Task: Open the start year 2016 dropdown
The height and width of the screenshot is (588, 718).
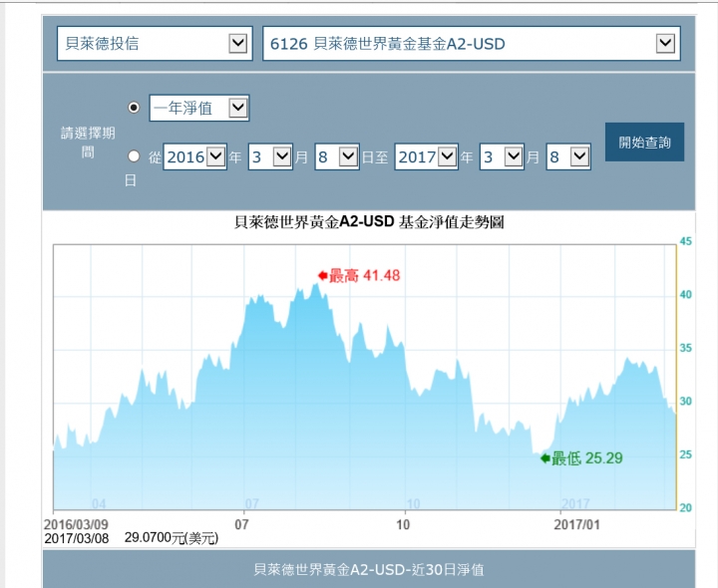Action: click(216, 156)
